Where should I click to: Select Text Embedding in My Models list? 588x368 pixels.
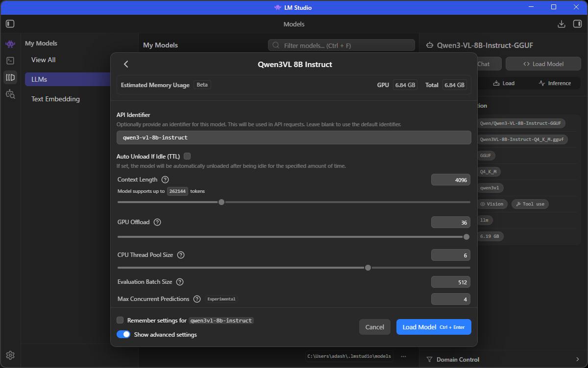tap(55, 99)
